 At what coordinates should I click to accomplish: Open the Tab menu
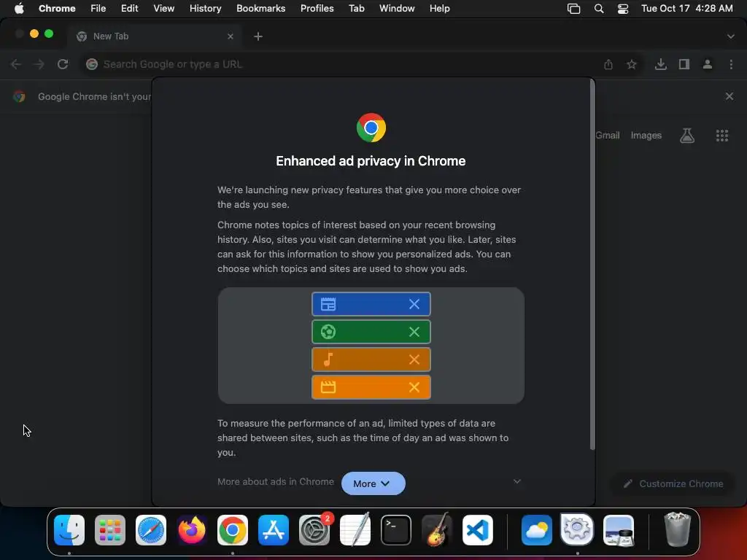356,8
